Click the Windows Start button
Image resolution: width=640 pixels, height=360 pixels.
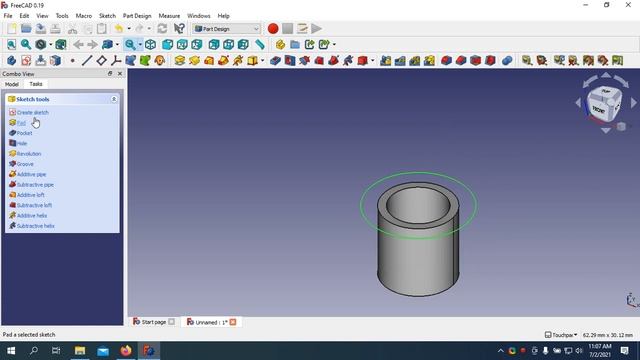click(x=11, y=351)
